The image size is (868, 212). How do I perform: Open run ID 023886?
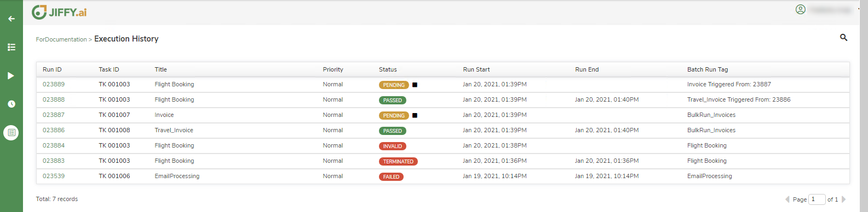click(54, 130)
